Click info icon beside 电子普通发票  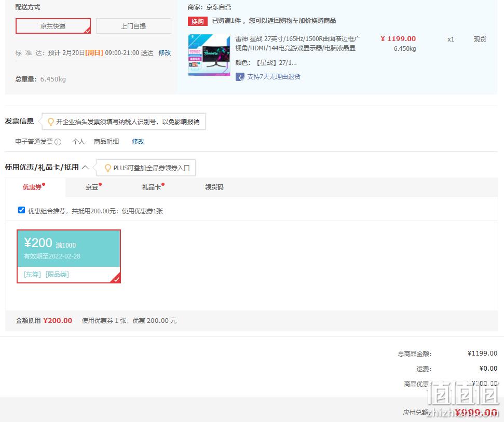[x=58, y=142]
